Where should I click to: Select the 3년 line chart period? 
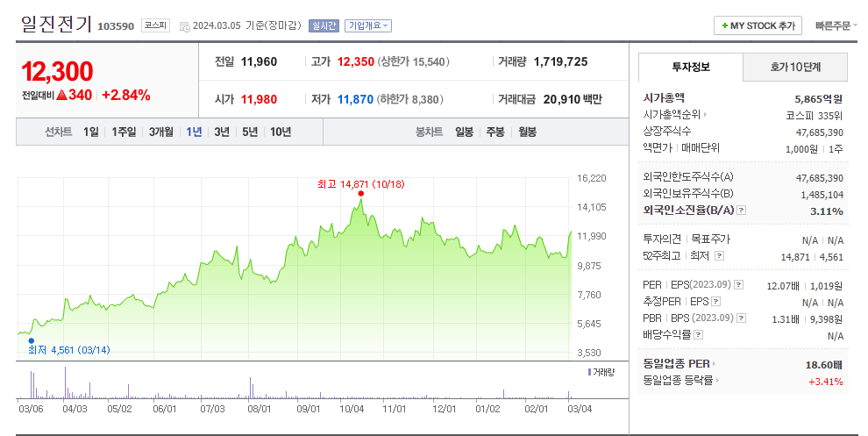(222, 132)
